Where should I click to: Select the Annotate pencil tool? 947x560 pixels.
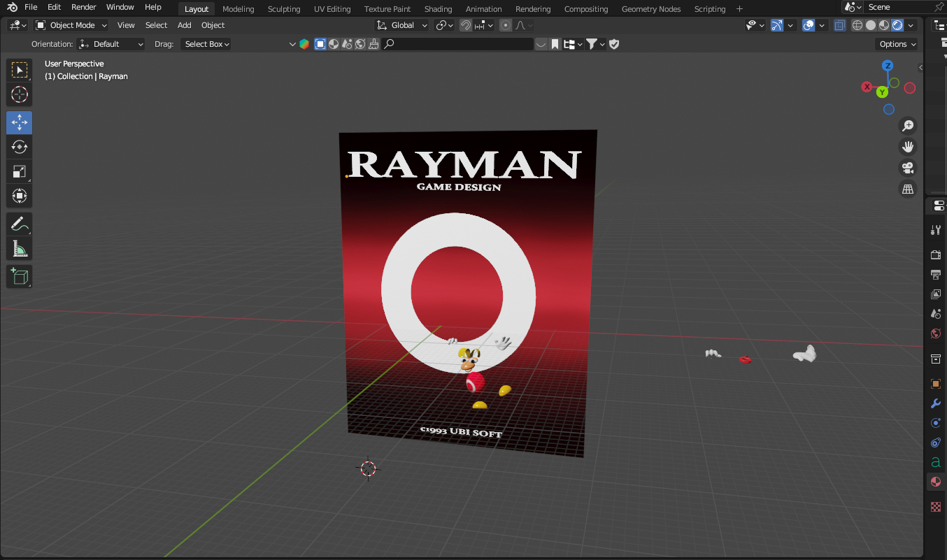(20, 224)
